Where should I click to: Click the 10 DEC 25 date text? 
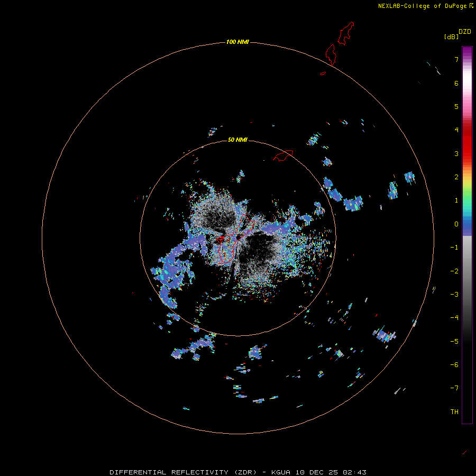click(x=317, y=472)
